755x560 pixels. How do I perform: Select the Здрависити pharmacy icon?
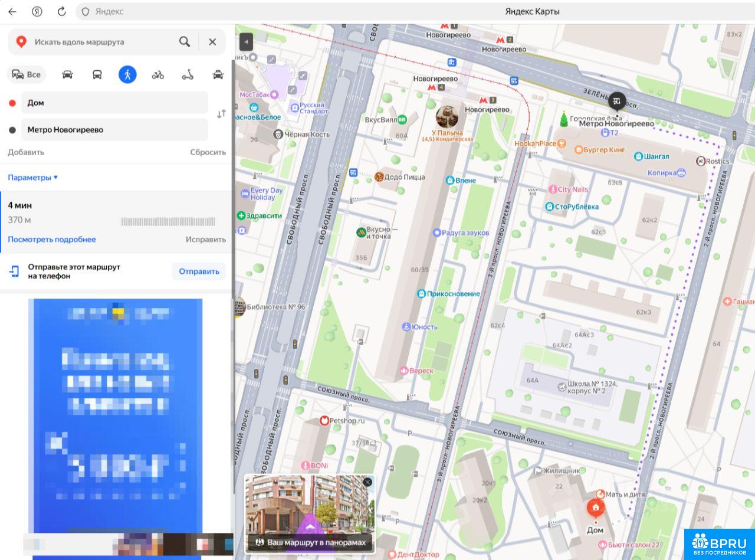point(241,216)
